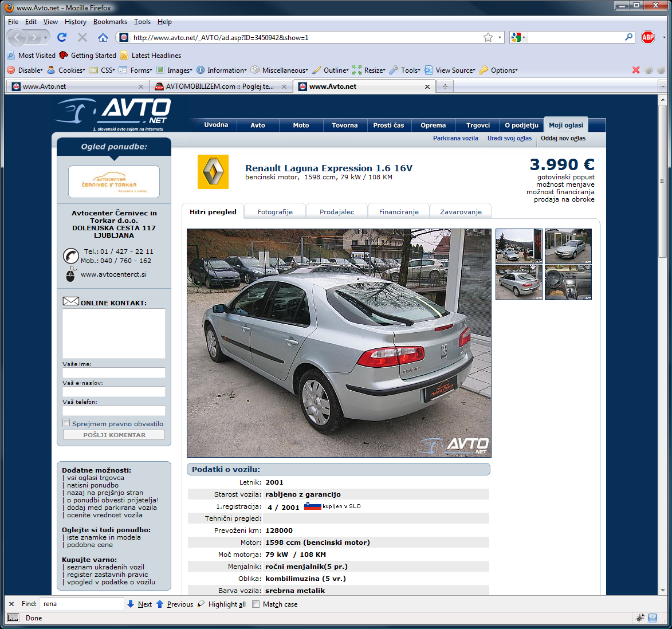Open the Outline developer toolbar menu
Image resolution: width=672 pixels, height=629 pixels.
click(x=331, y=70)
